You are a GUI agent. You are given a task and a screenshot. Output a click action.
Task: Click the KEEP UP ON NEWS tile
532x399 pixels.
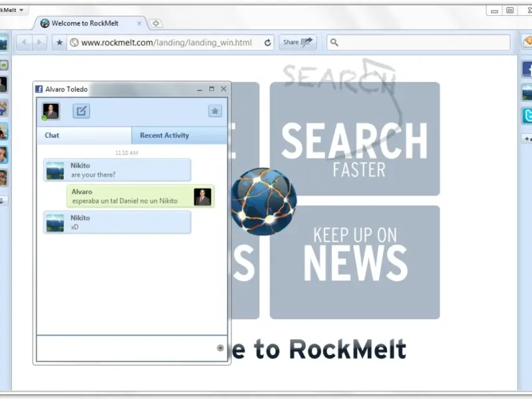point(355,262)
